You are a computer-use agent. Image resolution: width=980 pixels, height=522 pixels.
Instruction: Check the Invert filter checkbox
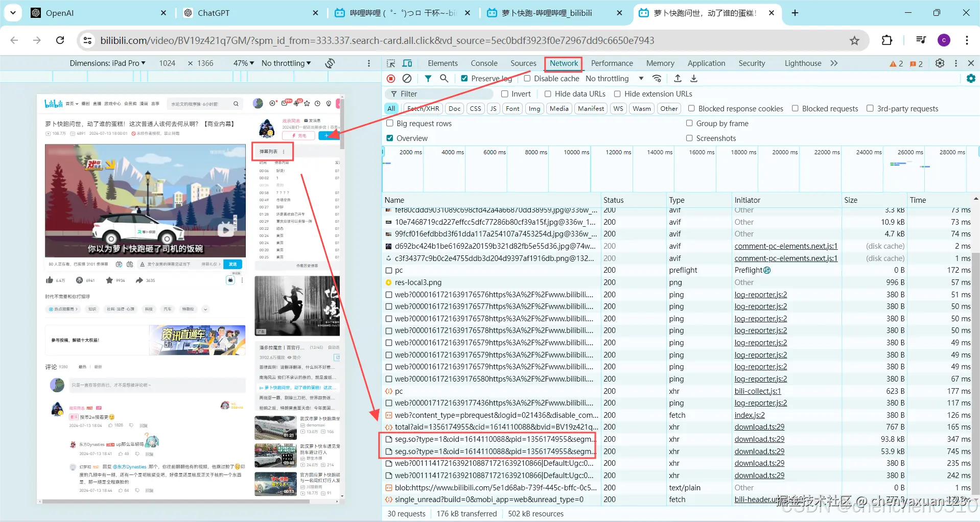505,94
